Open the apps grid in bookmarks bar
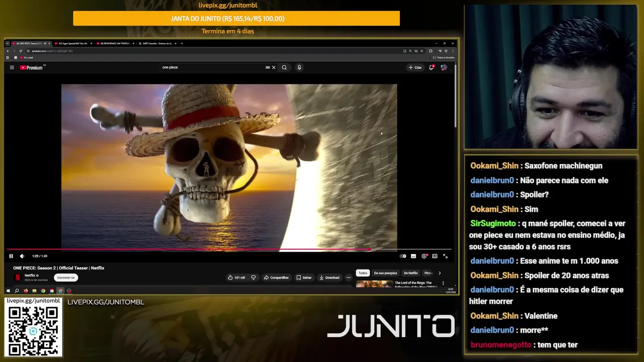Viewport: 644px width, 362px height. 8,57
